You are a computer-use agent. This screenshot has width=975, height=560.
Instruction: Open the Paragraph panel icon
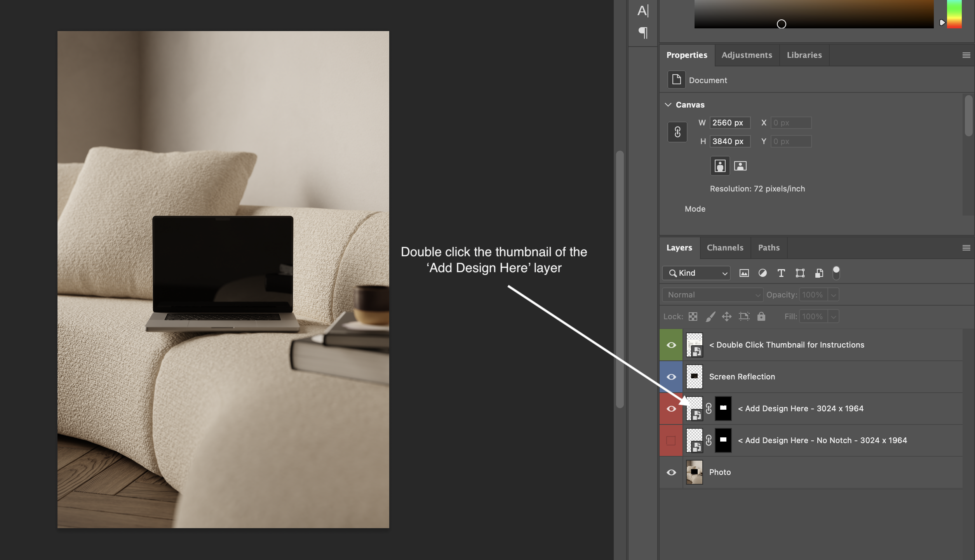[x=643, y=33]
